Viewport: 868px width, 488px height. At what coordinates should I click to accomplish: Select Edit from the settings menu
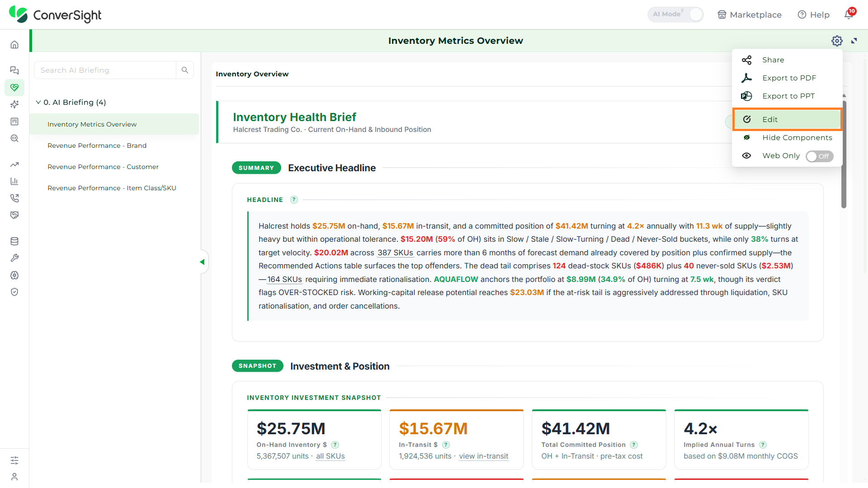(x=787, y=119)
